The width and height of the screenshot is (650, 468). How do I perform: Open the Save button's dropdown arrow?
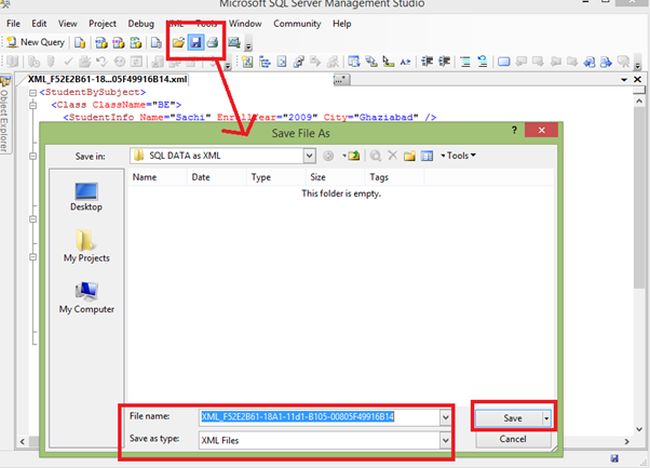(546, 419)
